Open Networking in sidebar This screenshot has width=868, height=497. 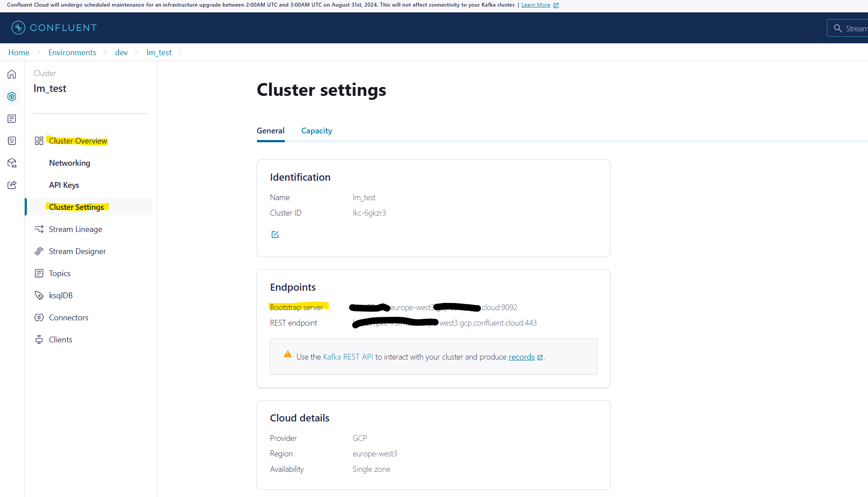pos(69,163)
